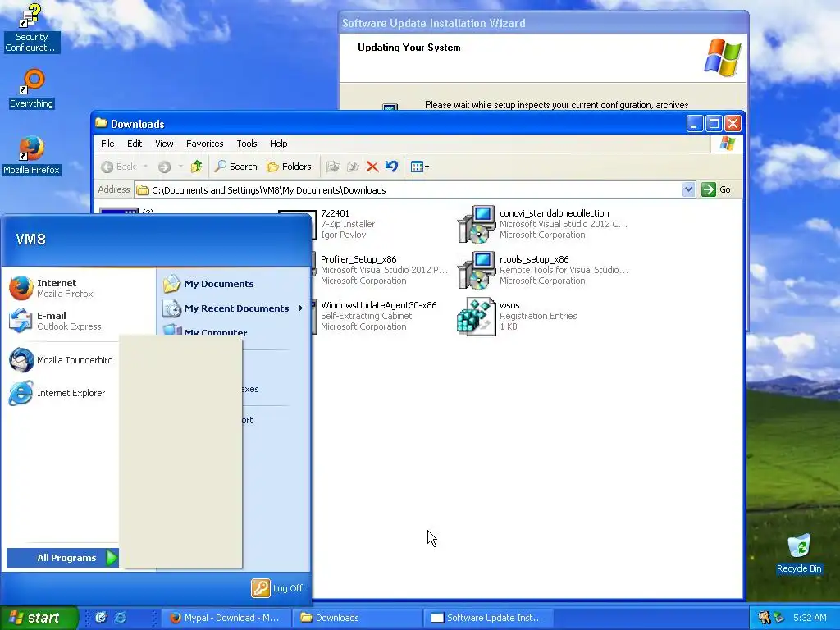The height and width of the screenshot is (630, 840).
Task: Click the Copy To toolbar icon
Action: (x=353, y=167)
